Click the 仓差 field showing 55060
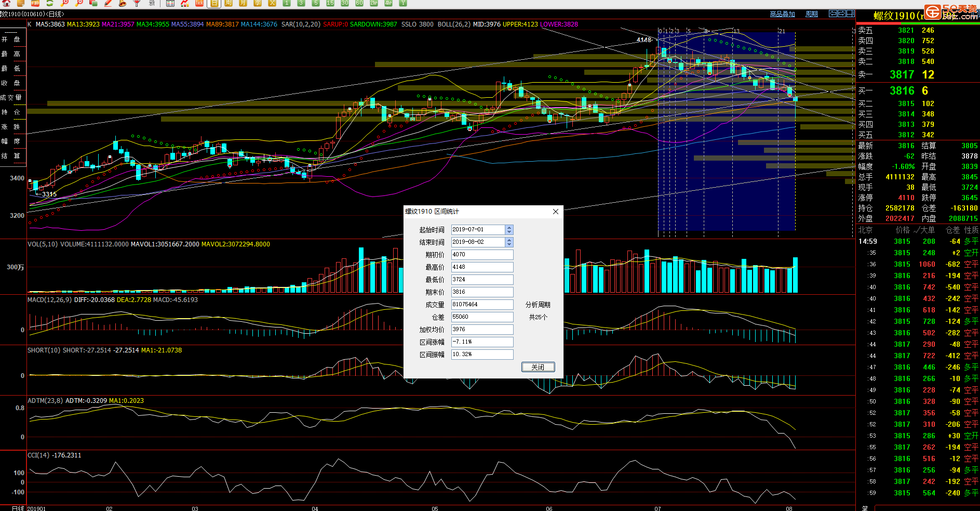This screenshot has height=511, width=980. tap(482, 317)
